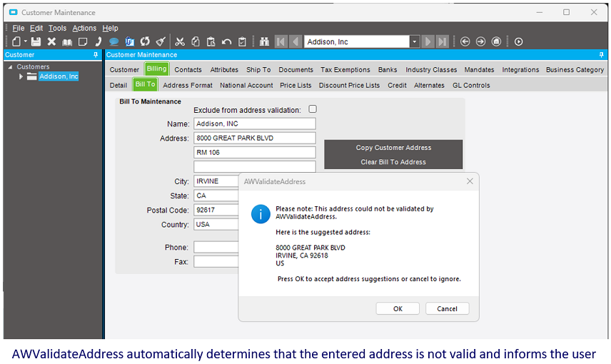
Task: Open the Addison, Inc customer dropdown arrow
Action: (x=415, y=41)
